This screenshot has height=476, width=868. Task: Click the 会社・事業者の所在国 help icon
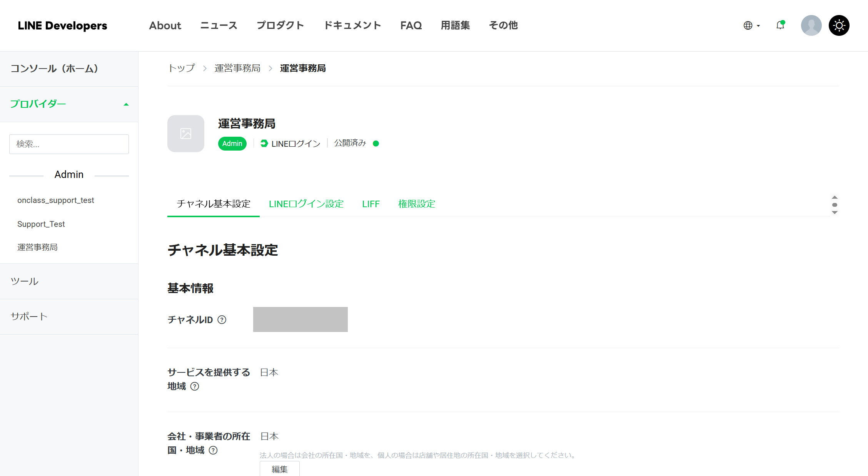(x=213, y=450)
